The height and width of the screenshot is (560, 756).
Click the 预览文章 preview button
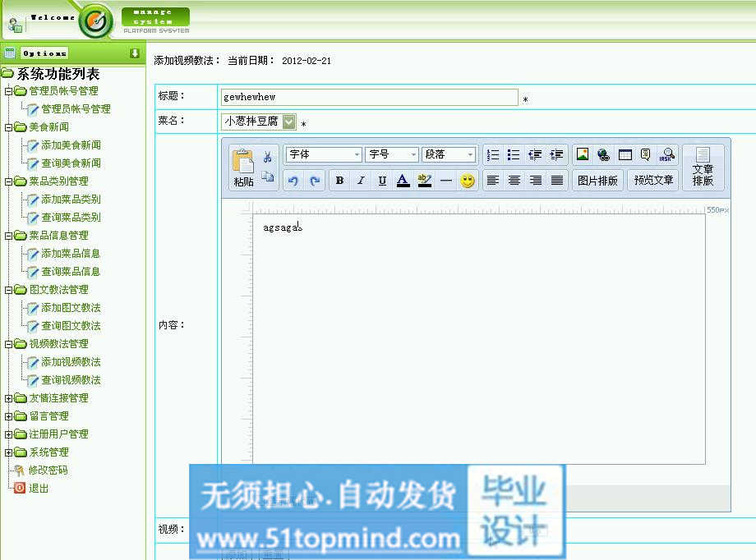pos(653,181)
